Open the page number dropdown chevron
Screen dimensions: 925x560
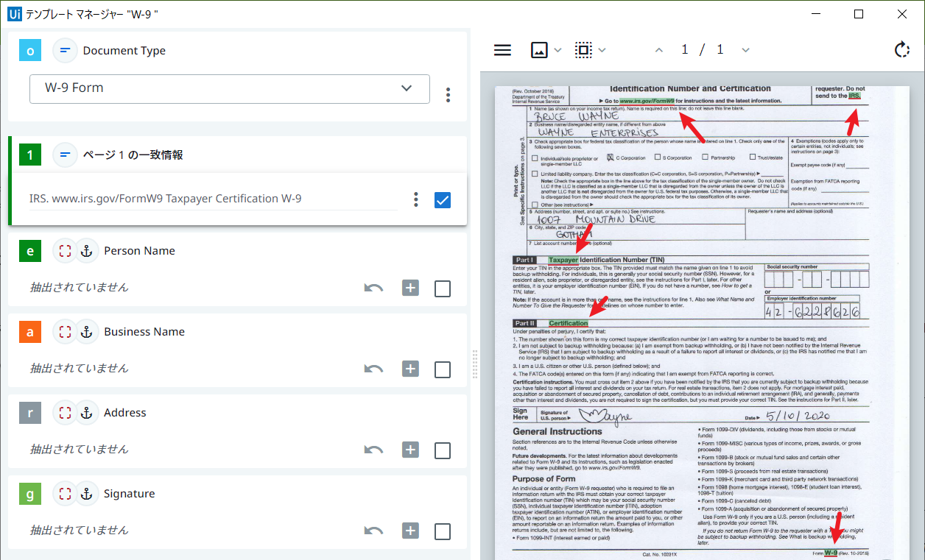745,49
